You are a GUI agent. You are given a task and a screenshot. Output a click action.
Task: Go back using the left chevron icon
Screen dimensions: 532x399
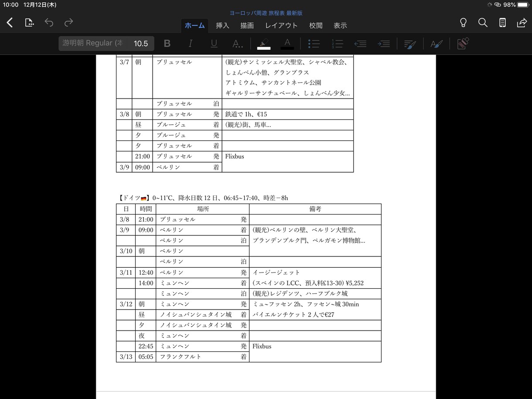click(10, 23)
